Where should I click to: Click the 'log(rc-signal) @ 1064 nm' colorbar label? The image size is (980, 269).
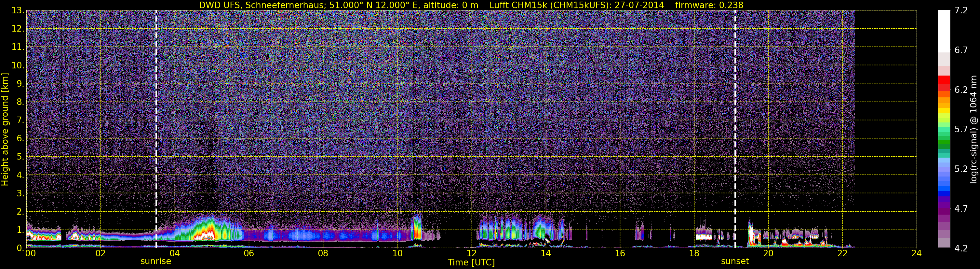point(974,129)
